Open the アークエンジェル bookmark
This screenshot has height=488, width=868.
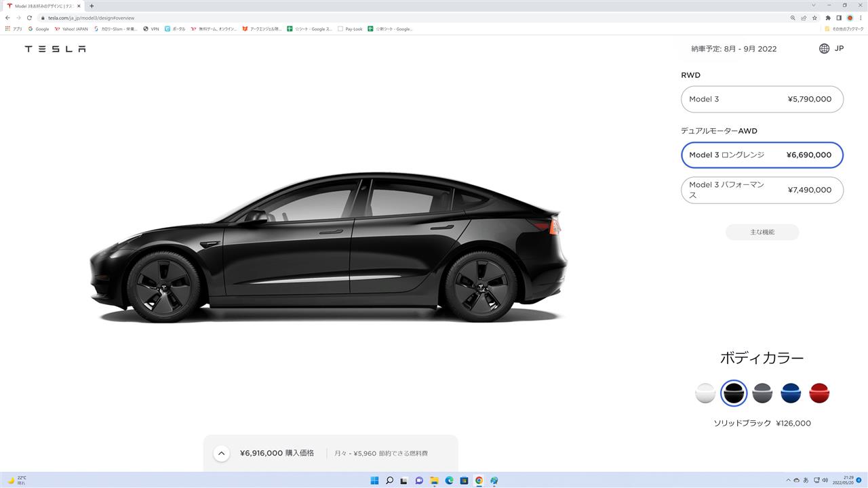(262, 29)
